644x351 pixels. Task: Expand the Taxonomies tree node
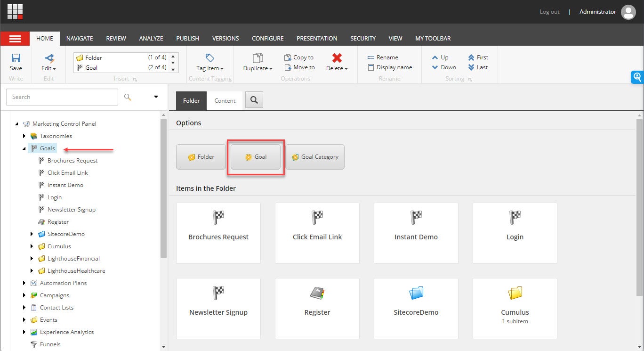click(24, 136)
